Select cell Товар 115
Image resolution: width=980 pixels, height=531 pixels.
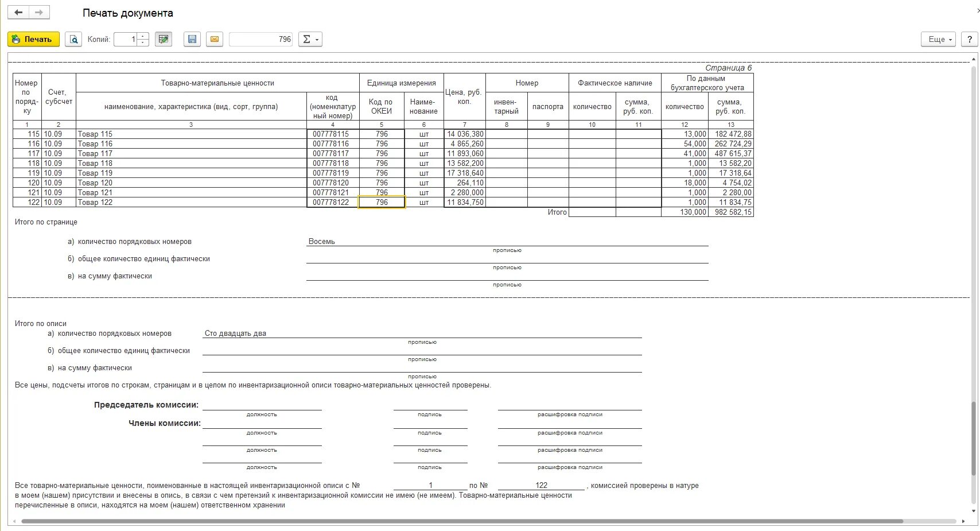(x=192, y=134)
